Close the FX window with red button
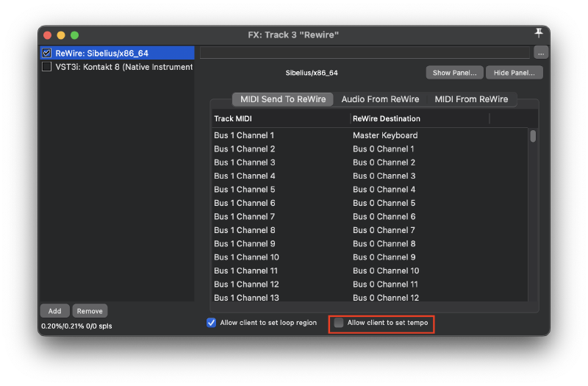Viewport: 588px width, 386px height. pos(47,35)
